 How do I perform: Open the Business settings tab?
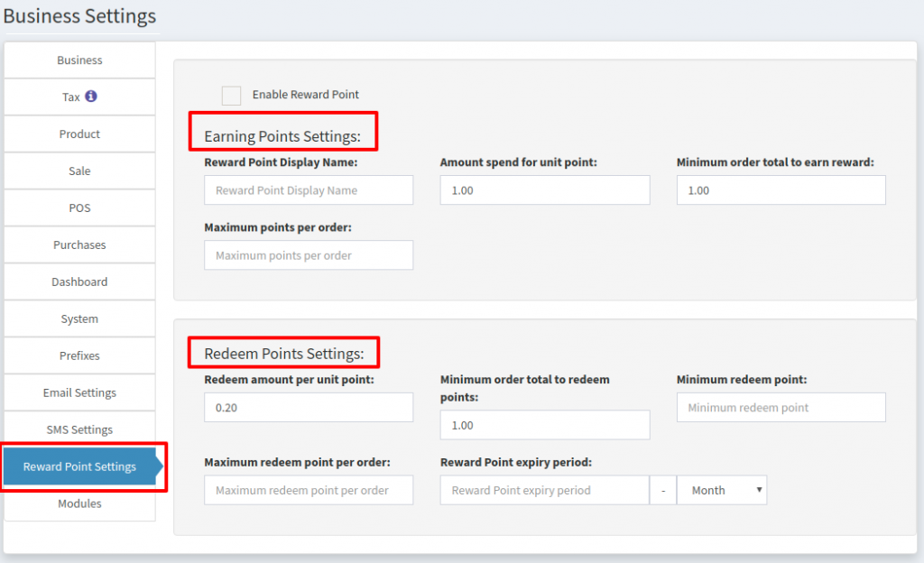[x=79, y=60]
